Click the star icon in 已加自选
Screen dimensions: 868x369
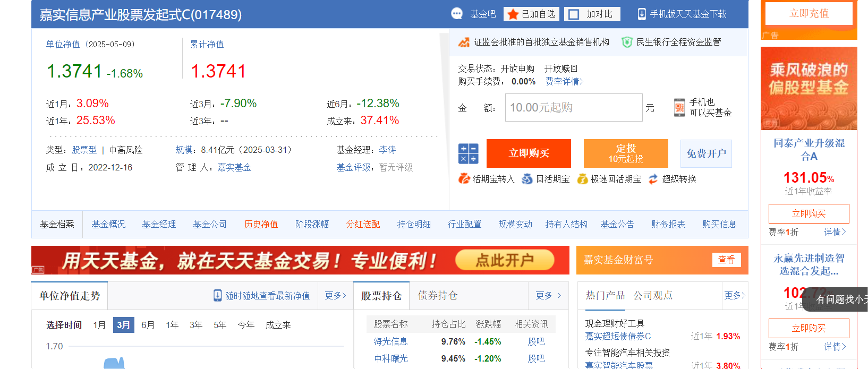pyautogui.click(x=513, y=14)
